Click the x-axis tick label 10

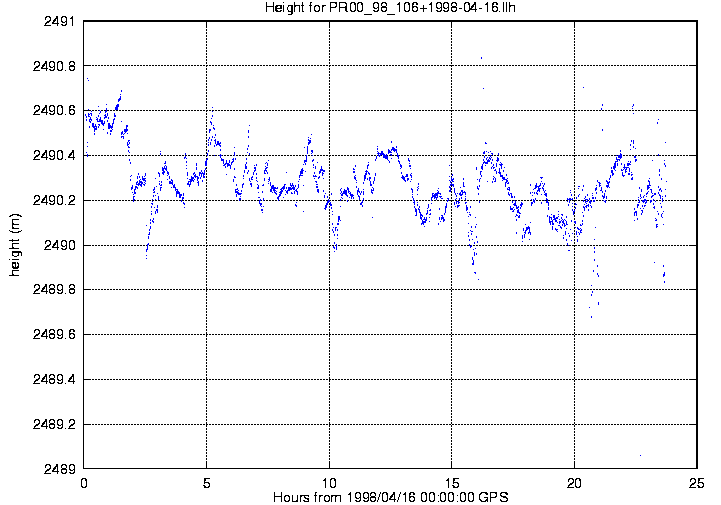pyautogui.click(x=329, y=482)
